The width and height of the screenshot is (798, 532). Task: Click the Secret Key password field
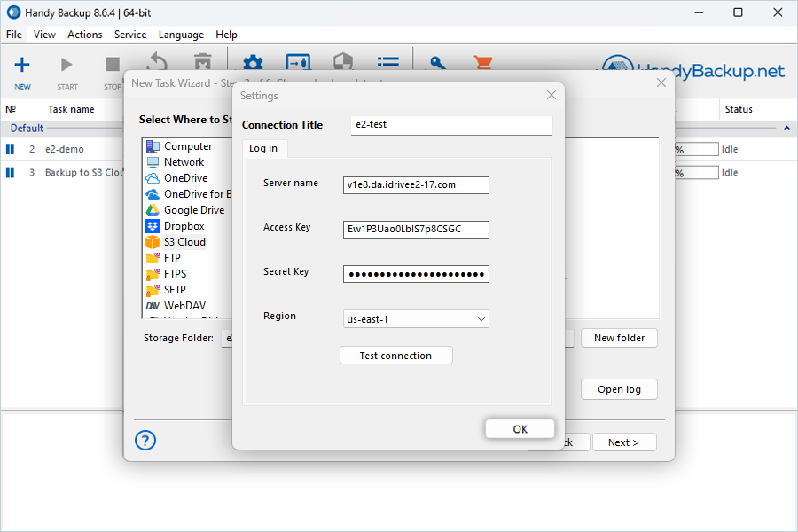coord(416,274)
